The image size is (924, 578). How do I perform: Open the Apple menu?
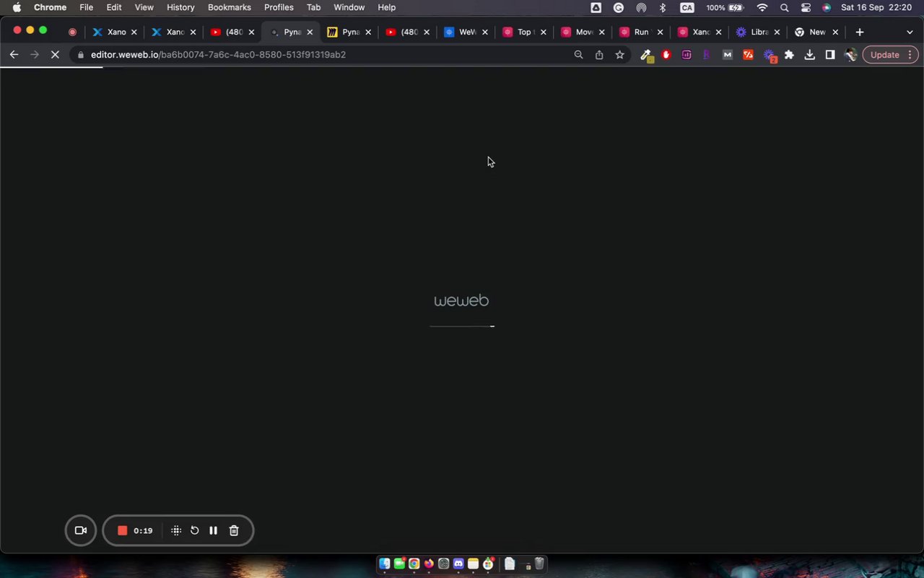[17, 7]
